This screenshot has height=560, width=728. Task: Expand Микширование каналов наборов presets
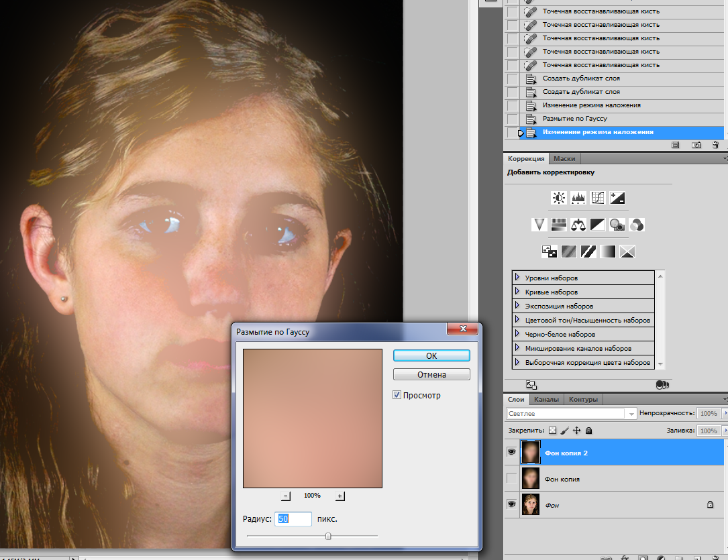click(x=517, y=347)
